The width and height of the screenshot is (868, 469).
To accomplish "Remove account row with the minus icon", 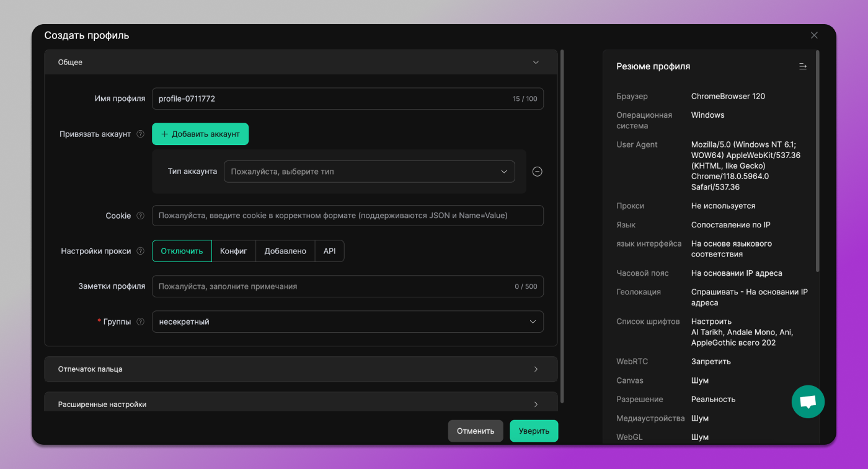I will point(537,171).
